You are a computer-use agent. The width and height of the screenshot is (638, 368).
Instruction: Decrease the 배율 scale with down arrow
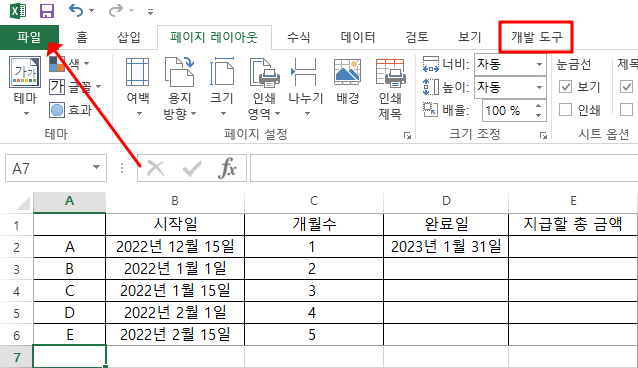pos(539,115)
